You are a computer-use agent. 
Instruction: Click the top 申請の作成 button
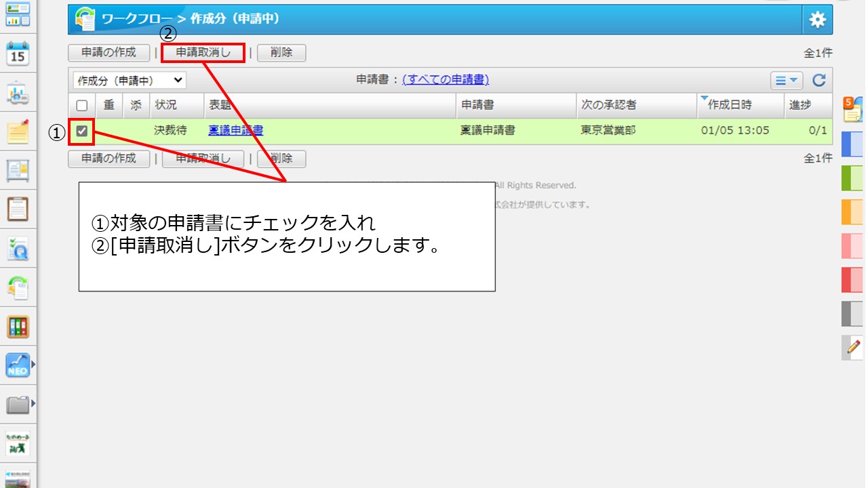[x=108, y=52]
